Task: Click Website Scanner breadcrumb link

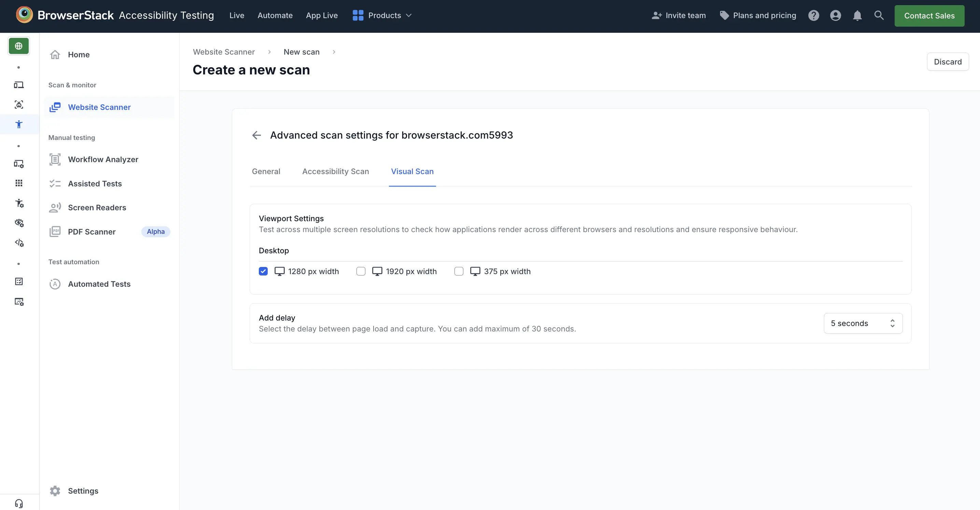Action: click(223, 52)
